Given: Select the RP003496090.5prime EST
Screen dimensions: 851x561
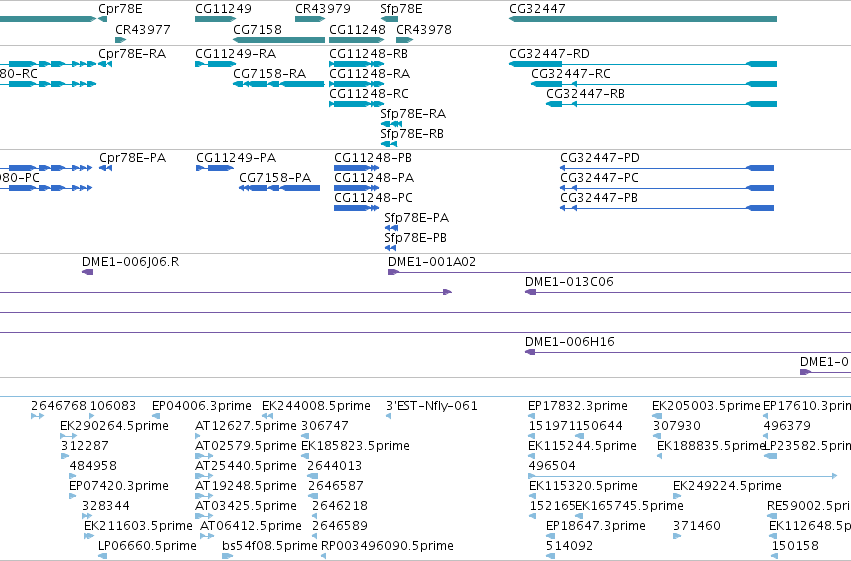Looking at the screenshot, I should point(323,556).
